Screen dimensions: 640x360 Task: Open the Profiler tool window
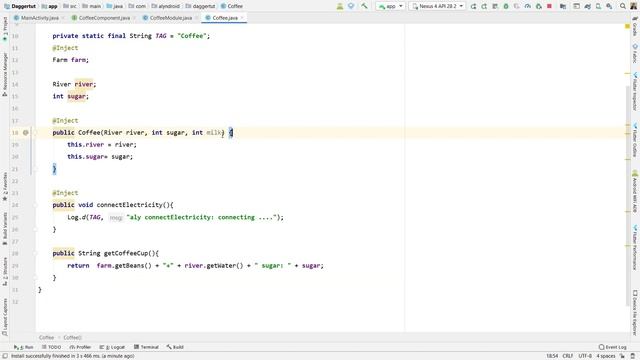click(x=80, y=347)
